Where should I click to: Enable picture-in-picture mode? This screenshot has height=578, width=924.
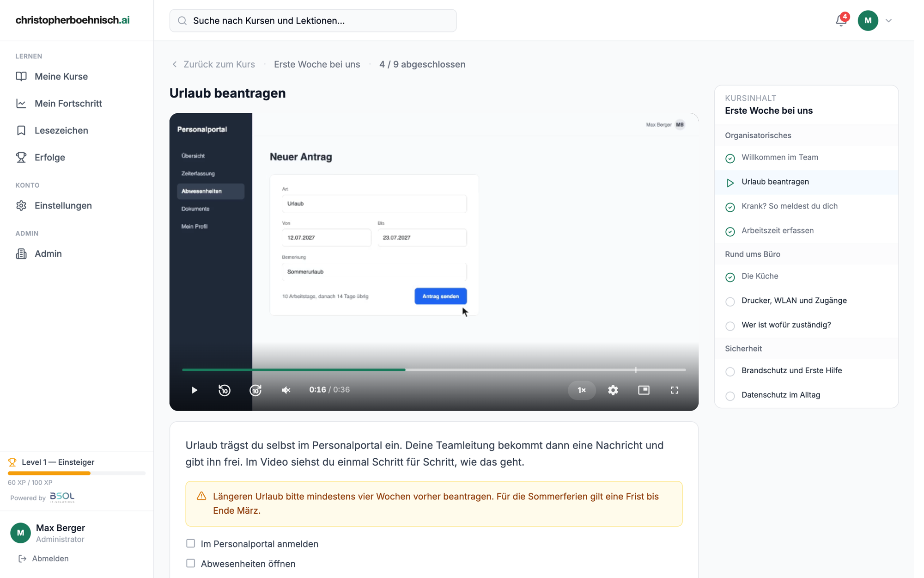click(644, 390)
